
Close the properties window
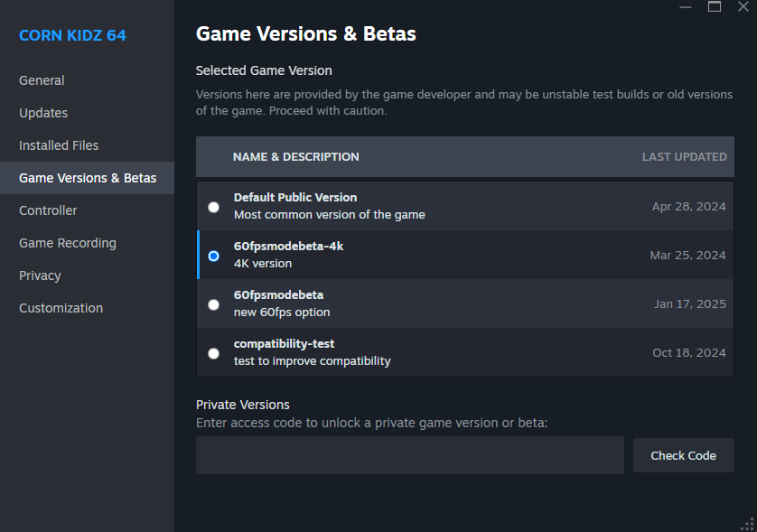click(743, 6)
